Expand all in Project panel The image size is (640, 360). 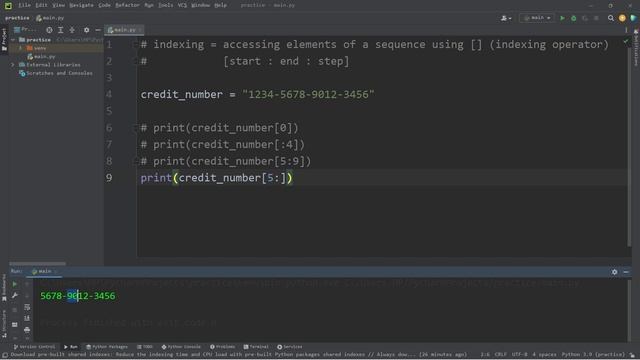pyautogui.click(x=60, y=30)
